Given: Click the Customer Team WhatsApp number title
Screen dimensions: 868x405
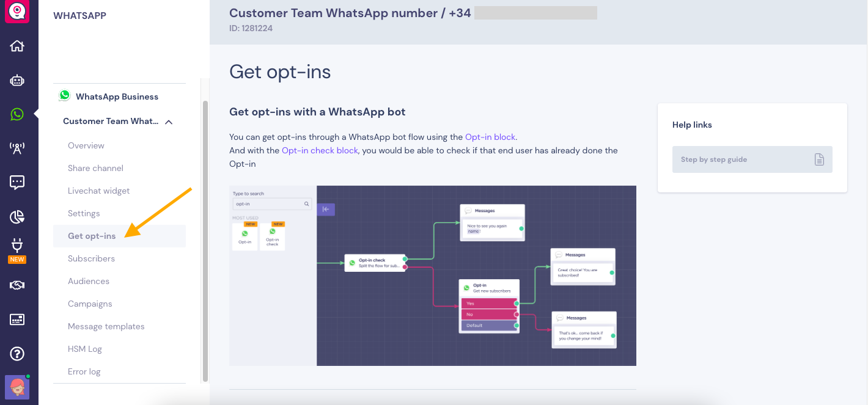Looking at the screenshot, I should click(x=350, y=12).
